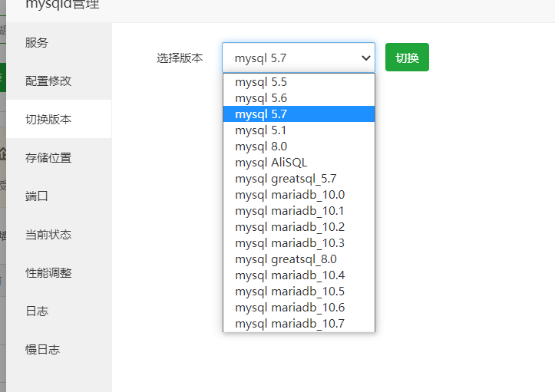
Task: Select mysql mariadb_10.4 option
Action: point(299,275)
